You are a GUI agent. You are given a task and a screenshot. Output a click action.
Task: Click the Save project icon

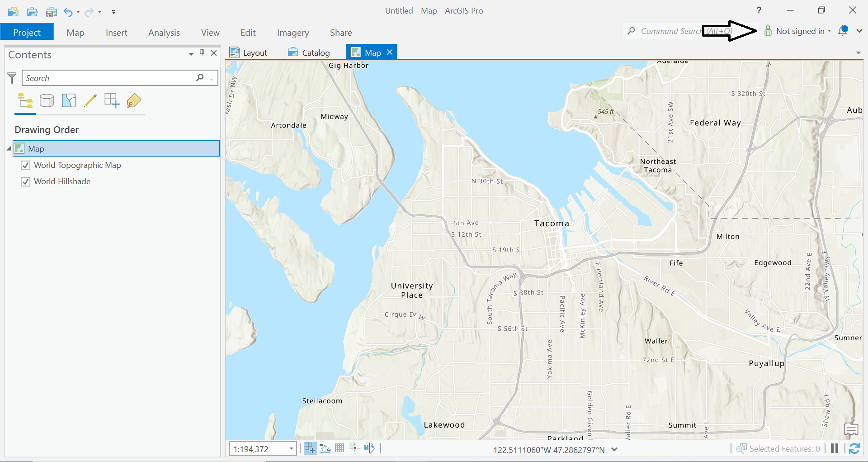[x=51, y=12]
